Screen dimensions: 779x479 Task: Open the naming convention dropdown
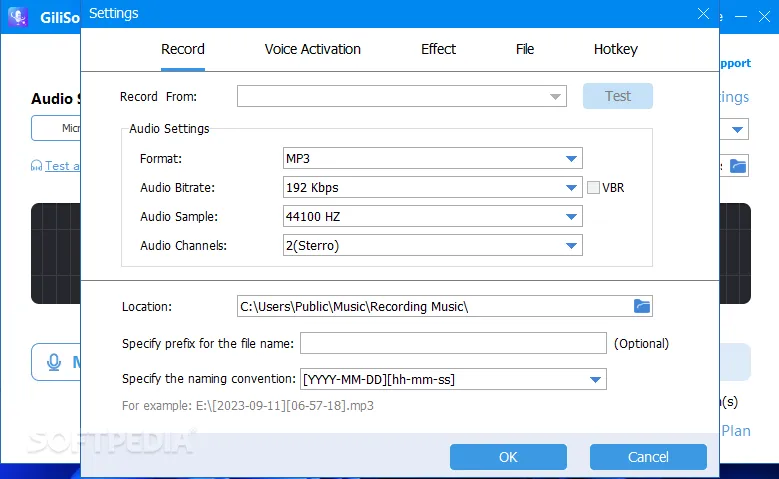point(453,380)
